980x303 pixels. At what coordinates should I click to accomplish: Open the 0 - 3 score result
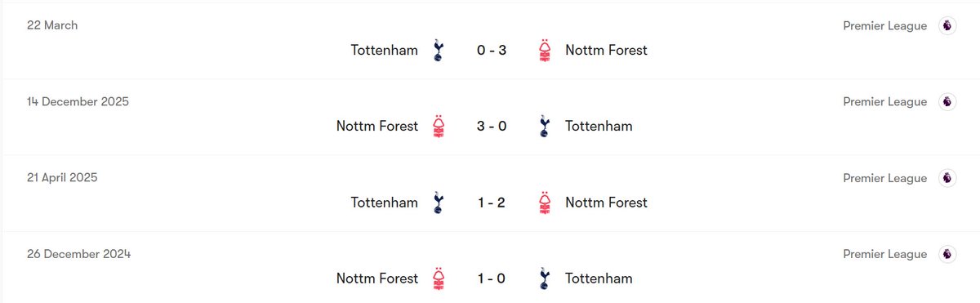click(x=492, y=51)
